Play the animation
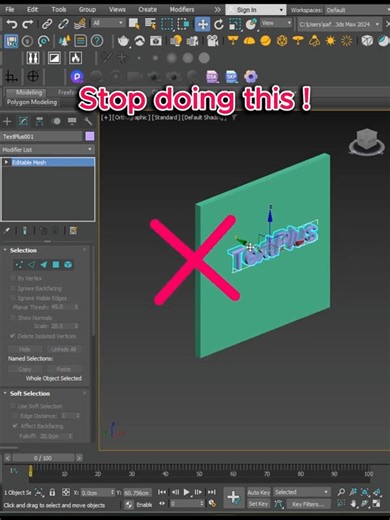Image resolution: width=390 pixels, height=520 pixels. (186, 492)
